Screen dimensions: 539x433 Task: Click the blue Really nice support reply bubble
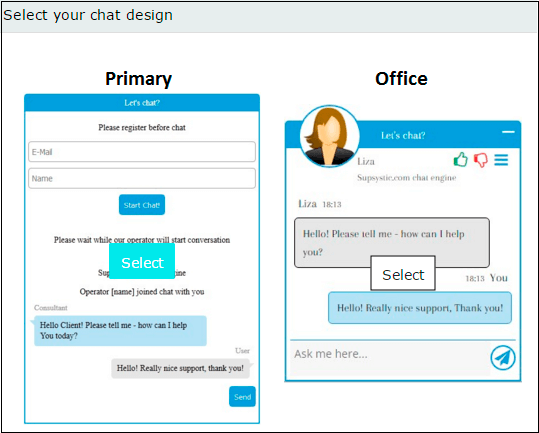[x=420, y=308]
